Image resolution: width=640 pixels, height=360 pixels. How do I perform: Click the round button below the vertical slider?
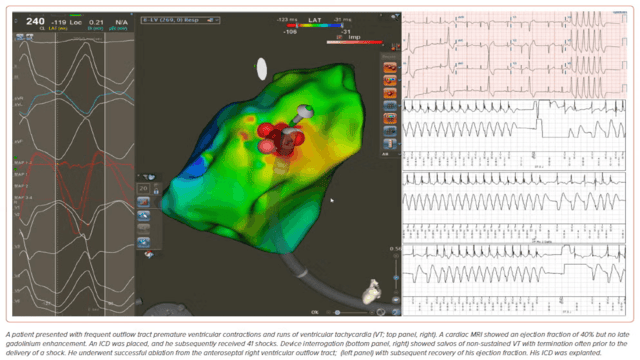point(396,300)
